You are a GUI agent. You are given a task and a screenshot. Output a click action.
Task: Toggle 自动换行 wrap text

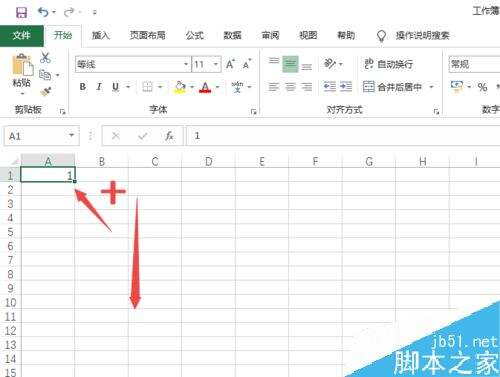[388, 64]
